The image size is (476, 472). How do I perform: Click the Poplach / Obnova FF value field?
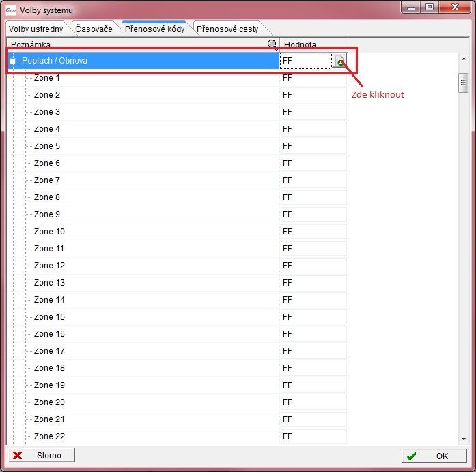tap(306, 61)
